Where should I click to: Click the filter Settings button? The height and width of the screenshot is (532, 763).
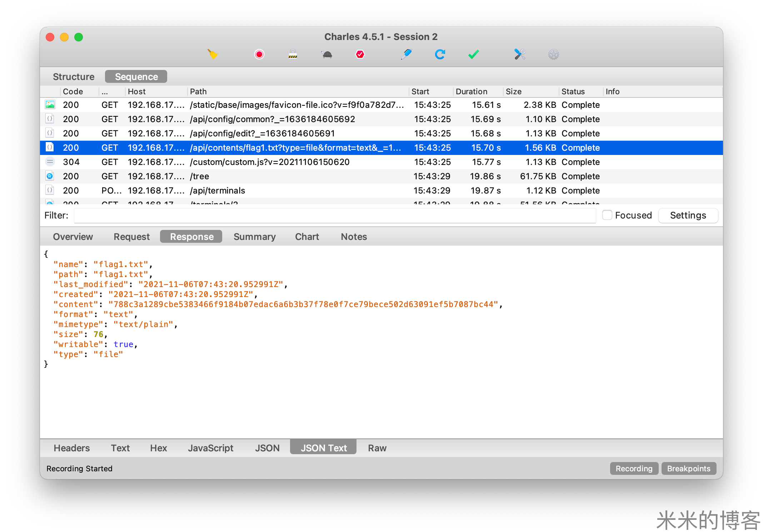(688, 215)
